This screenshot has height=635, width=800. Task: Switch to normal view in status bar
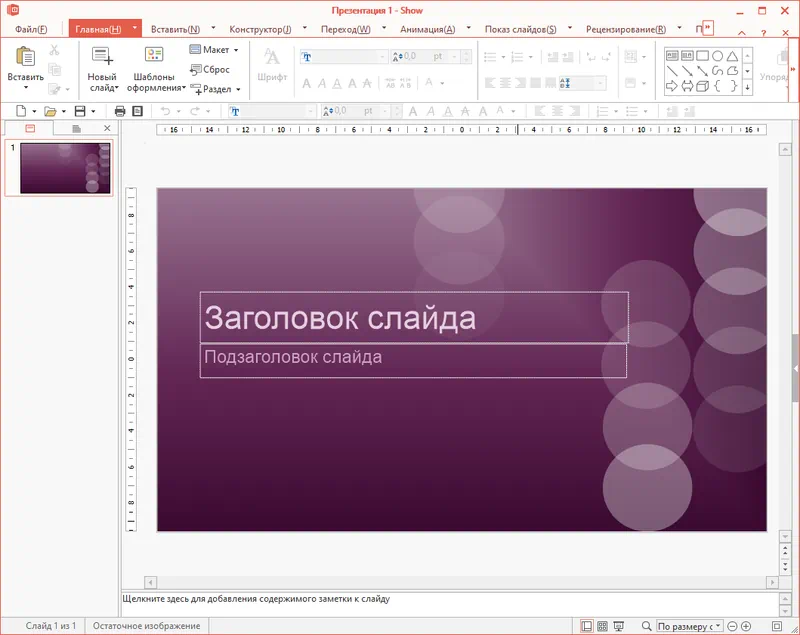(586, 626)
